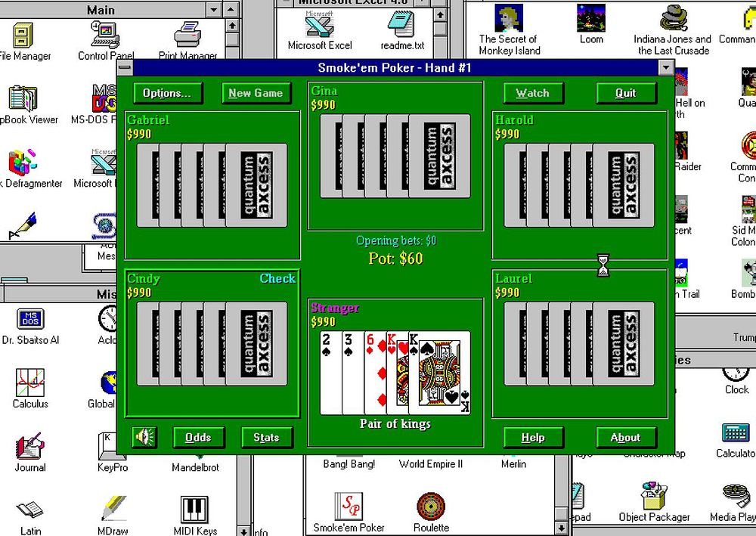The width and height of the screenshot is (756, 536).
Task: Toggle the sound speaker icon
Action: pos(144,437)
